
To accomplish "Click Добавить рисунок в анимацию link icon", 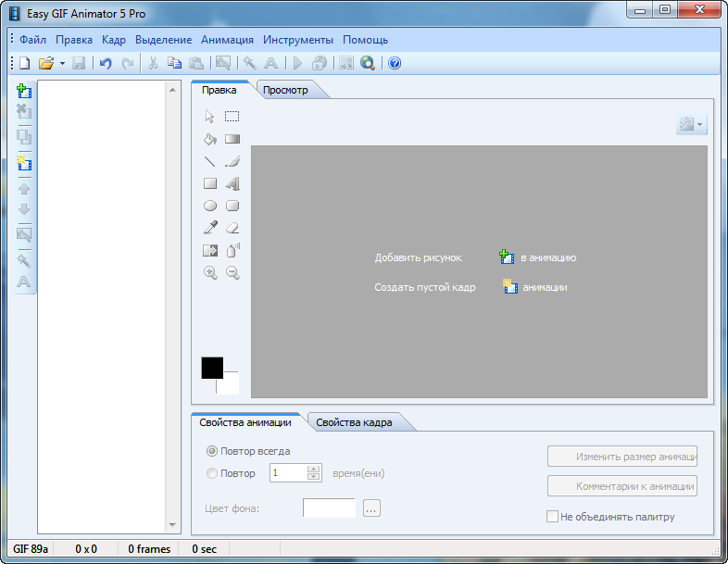I will click(507, 257).
